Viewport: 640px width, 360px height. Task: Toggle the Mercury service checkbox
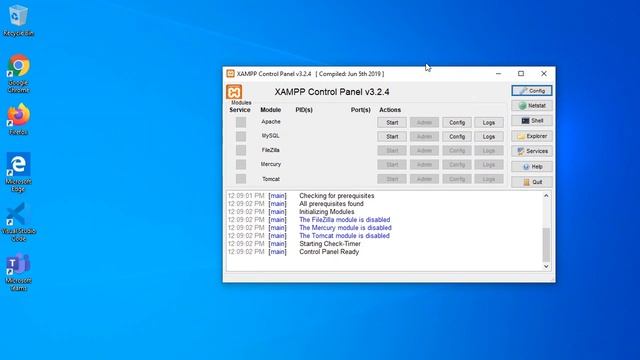(x=241, y=164)
